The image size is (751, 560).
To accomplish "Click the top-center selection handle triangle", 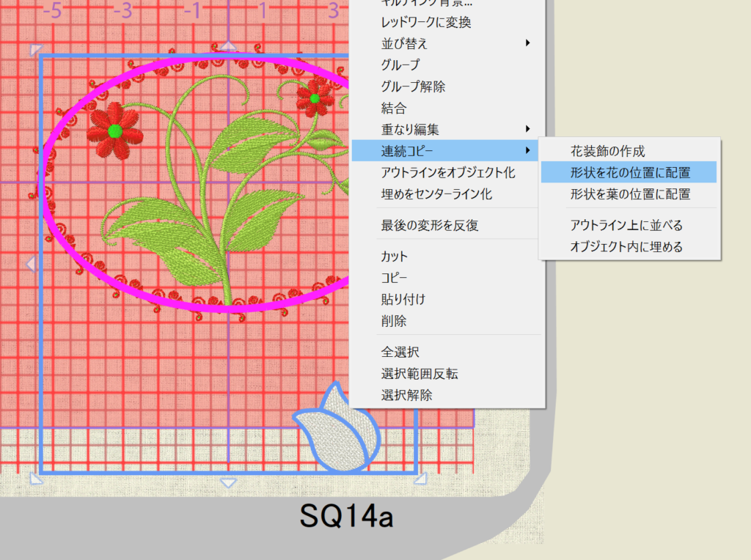I will tap(229, 47).
